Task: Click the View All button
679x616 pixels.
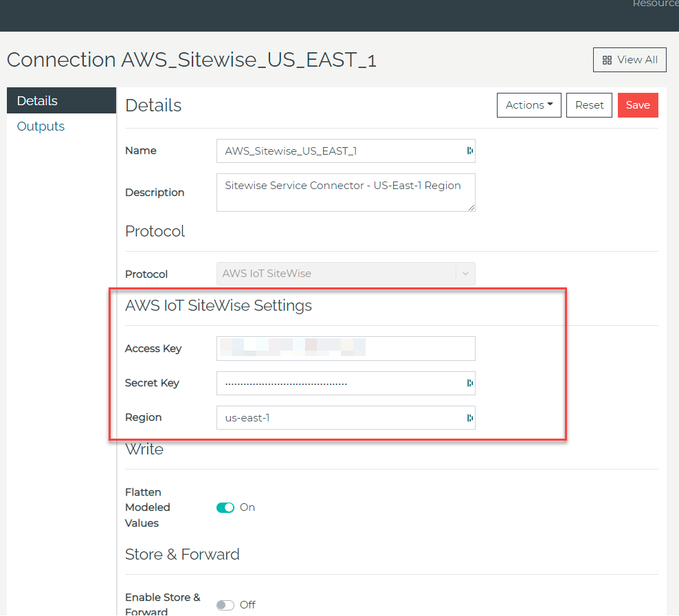Action: pyautogui.click(x=630, y=60)
